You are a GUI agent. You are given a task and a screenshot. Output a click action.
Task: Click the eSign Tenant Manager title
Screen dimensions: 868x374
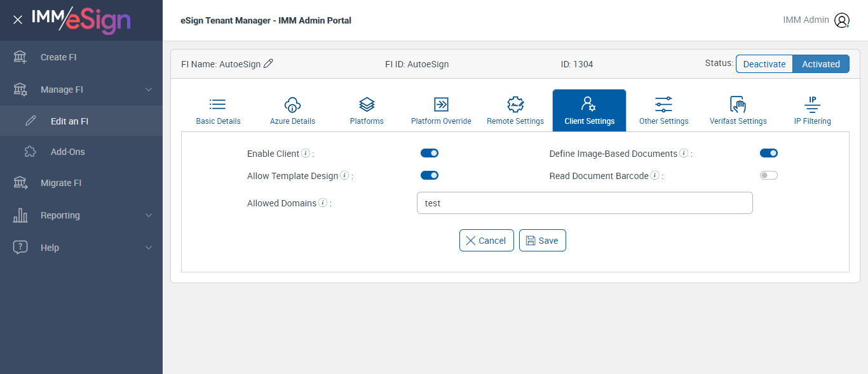click(x=266, y=20)
